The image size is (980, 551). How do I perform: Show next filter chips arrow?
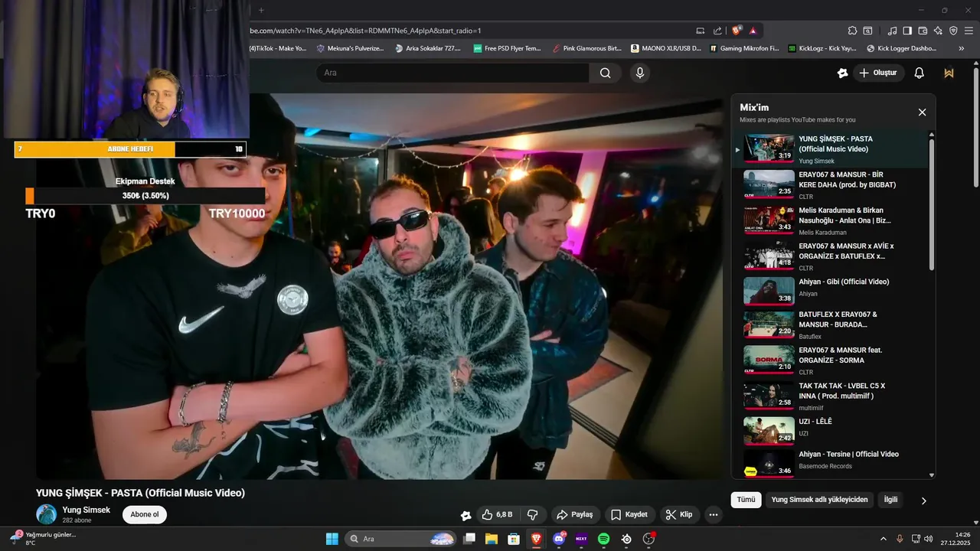coord(923,500)
